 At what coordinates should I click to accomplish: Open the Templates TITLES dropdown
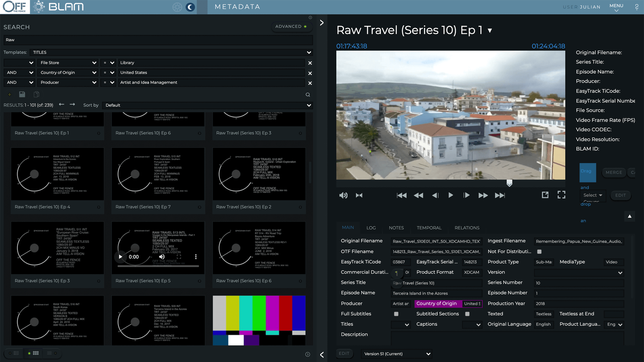click(x=171, y=52)
